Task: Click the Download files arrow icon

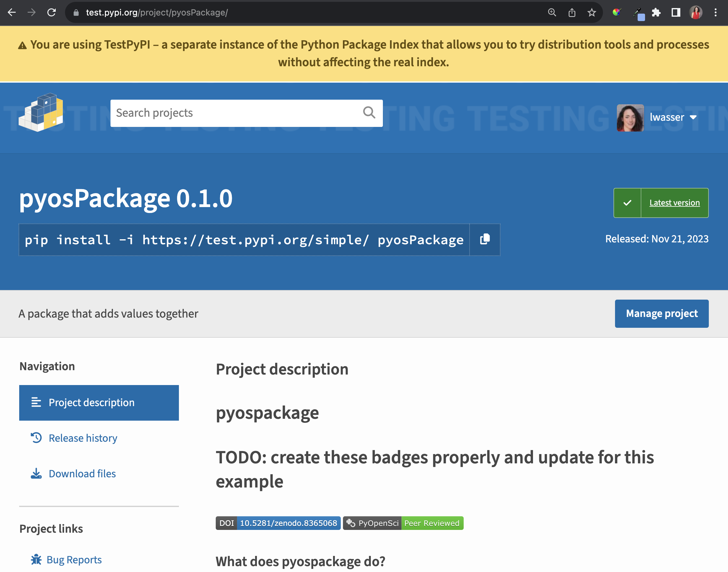Action: (36, 474)
